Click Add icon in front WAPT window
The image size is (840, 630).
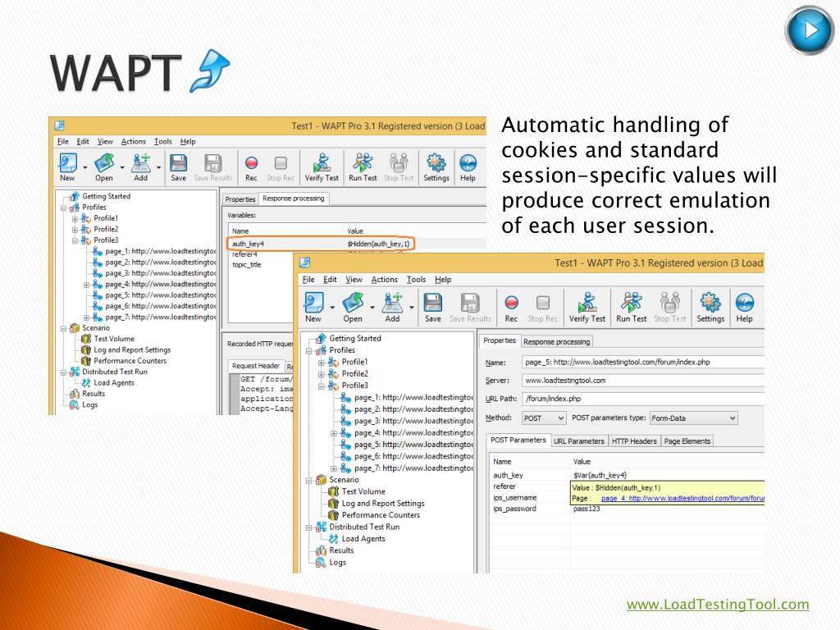pyautogui.click(x=392, y=307)
